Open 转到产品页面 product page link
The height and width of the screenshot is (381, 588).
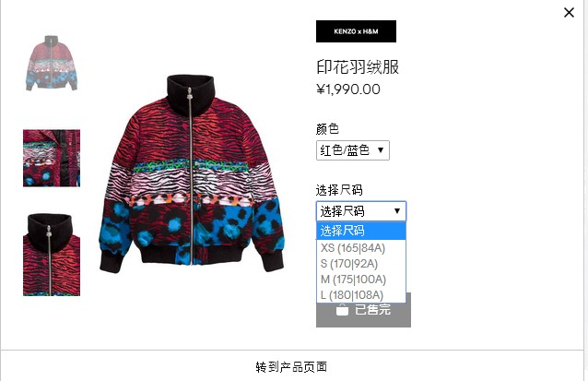point(291,367)
